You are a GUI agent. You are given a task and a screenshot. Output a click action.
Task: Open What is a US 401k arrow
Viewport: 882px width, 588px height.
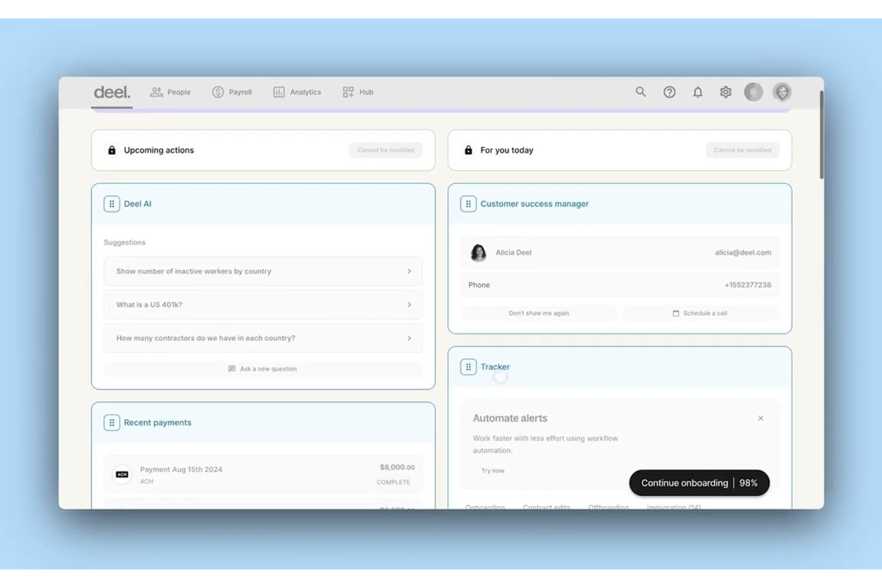(x=409, y=304)
